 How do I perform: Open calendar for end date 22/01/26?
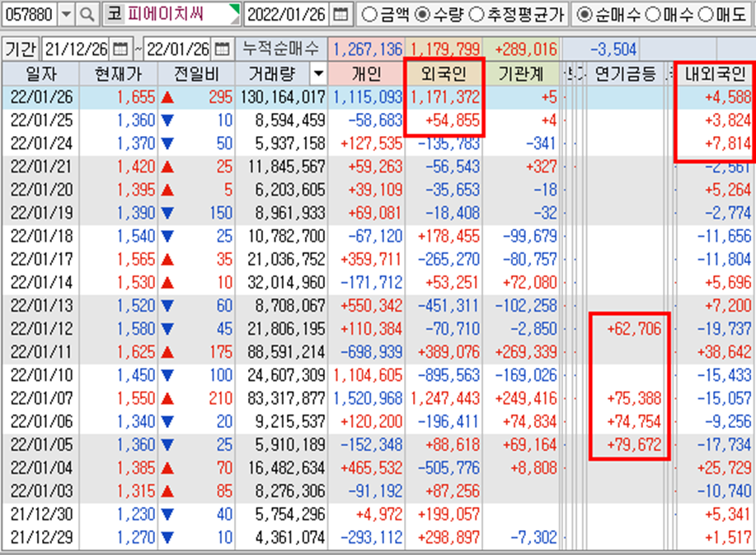pos(222,49)
